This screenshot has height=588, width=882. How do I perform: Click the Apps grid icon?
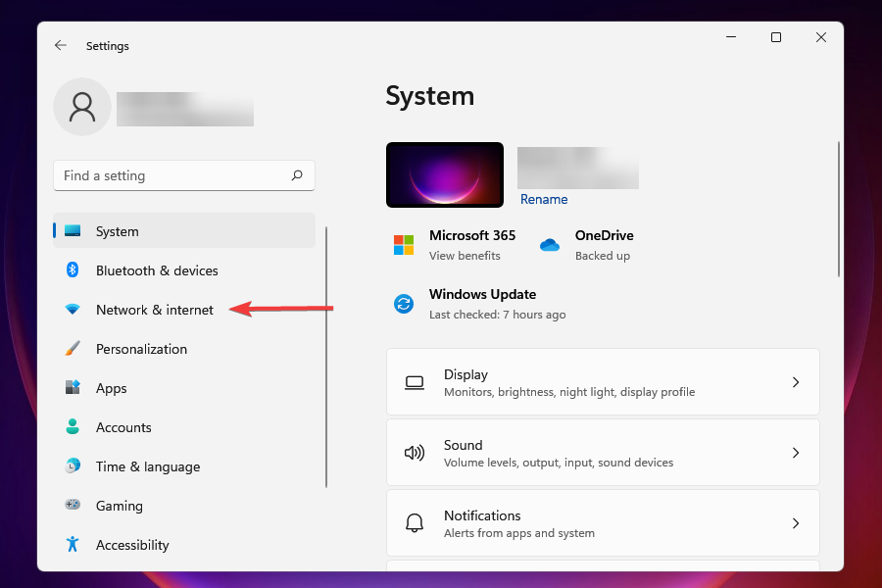(73, 387)
